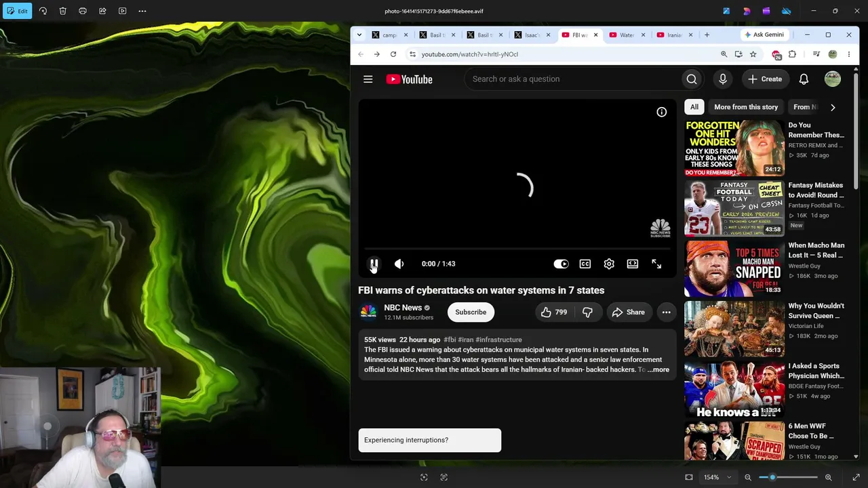
Task: Delete the photo using trash icon
Action: 62,11
